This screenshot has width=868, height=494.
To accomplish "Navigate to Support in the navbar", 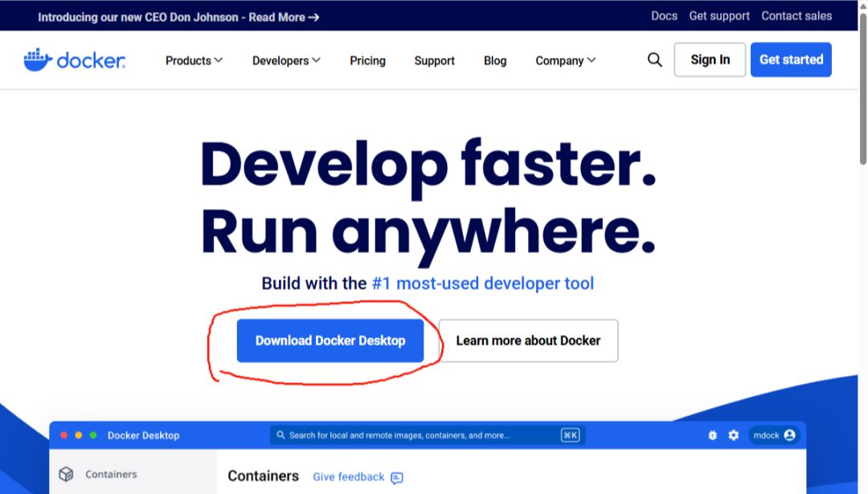I will click(435, 60).
